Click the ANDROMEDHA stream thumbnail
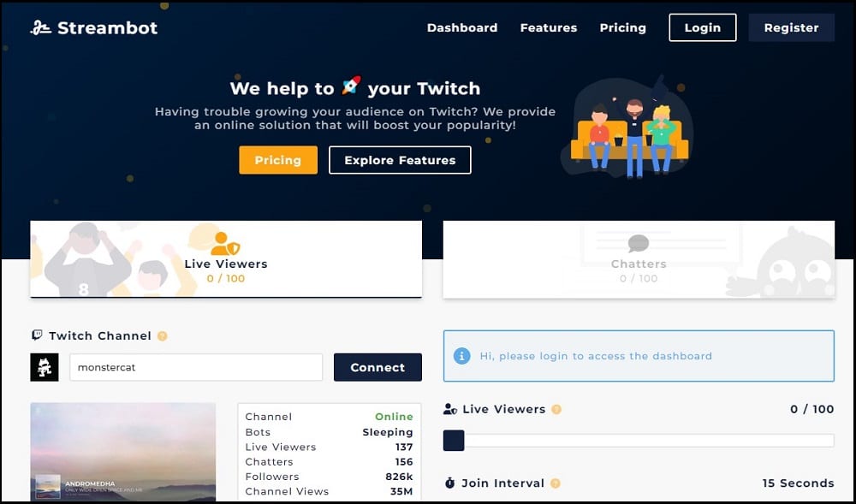 tap(121, 454)
